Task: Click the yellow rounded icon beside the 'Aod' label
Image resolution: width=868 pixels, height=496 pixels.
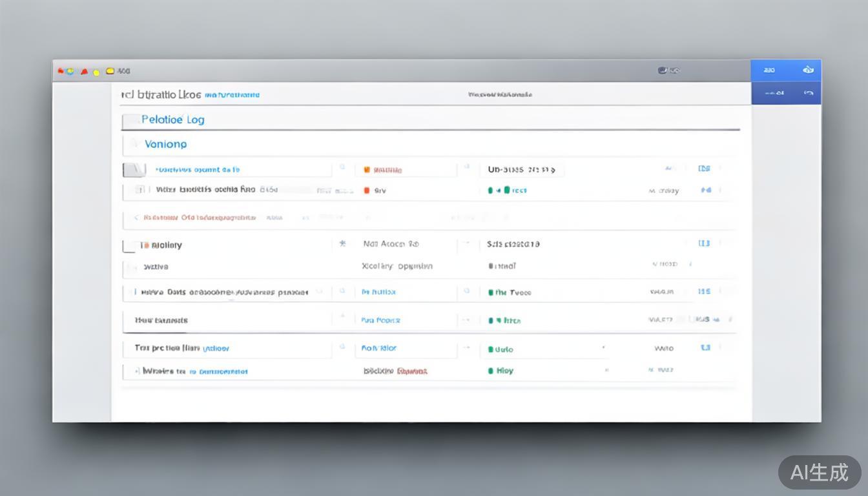Action: point(110,71)
